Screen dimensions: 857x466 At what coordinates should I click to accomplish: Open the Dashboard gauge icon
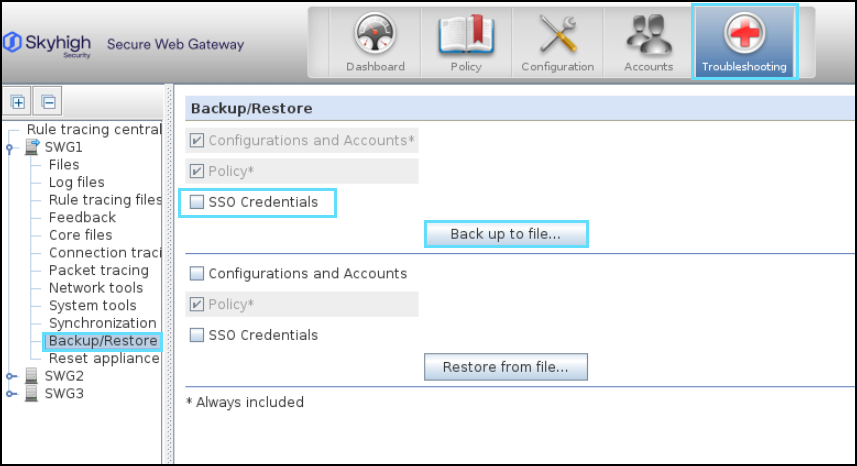(x=375, y=37)
